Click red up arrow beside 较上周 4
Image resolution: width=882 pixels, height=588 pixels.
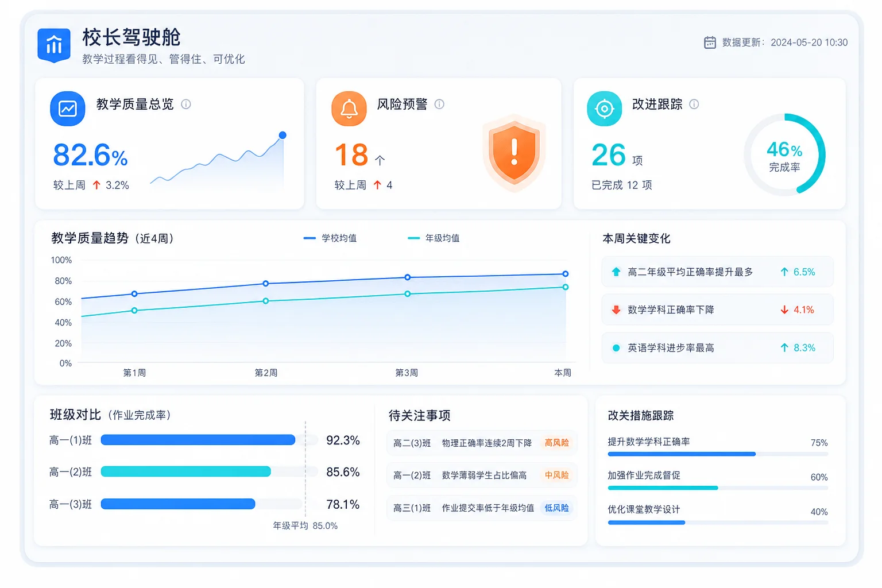[x=377, y=185]
